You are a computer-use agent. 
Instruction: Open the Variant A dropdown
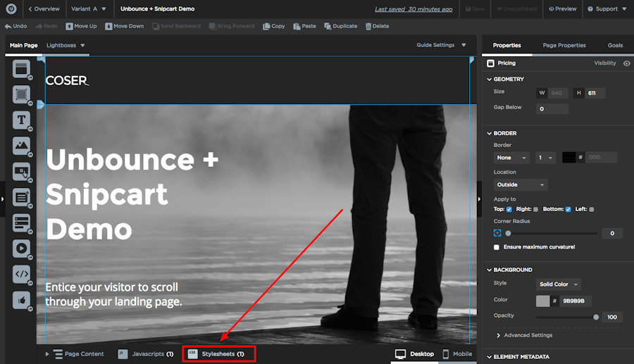(89, 9)
